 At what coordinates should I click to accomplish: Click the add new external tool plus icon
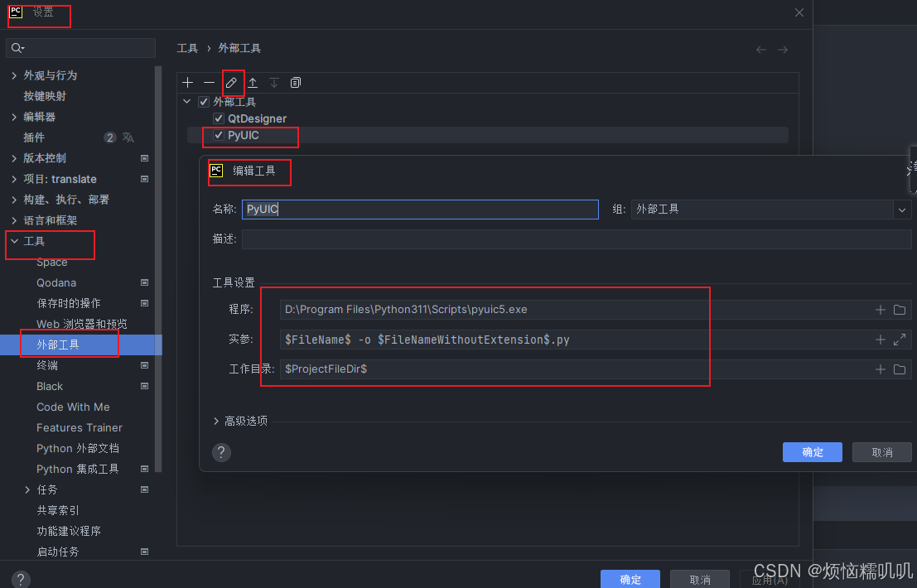187,82
